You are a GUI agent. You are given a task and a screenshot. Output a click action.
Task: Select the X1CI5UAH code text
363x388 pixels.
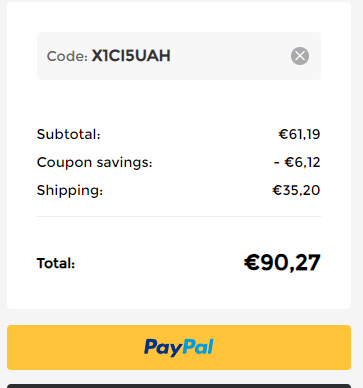click(x=131, y=56)
